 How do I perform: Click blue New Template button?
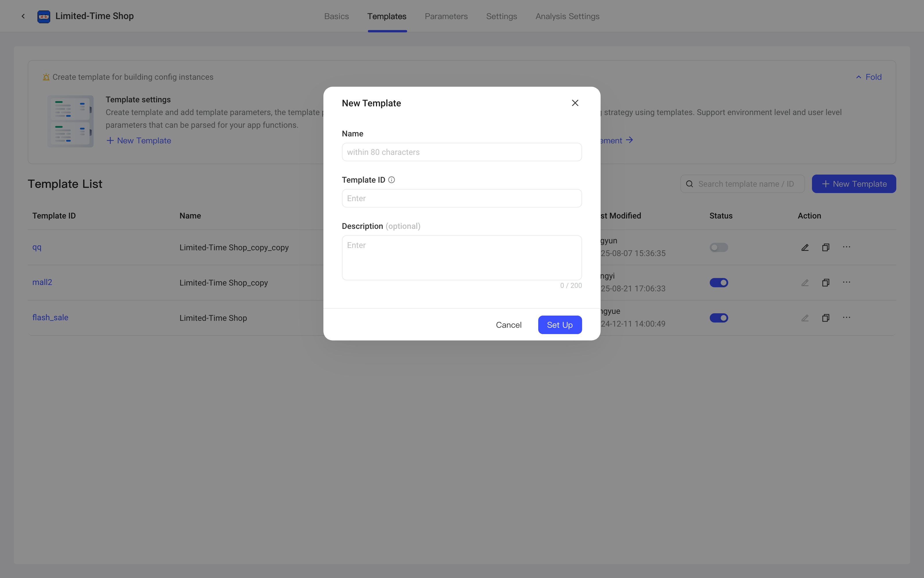pos(854,184)
